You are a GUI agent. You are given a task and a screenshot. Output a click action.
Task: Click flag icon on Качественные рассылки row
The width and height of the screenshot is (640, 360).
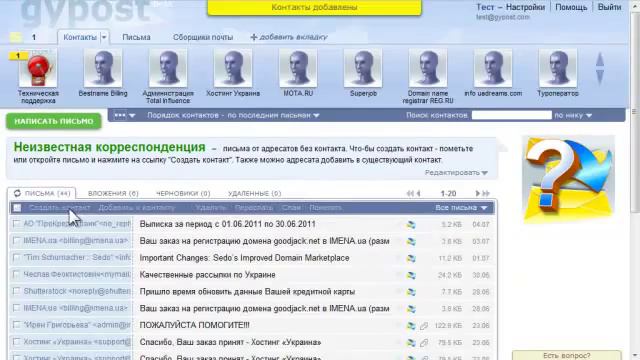411,276
